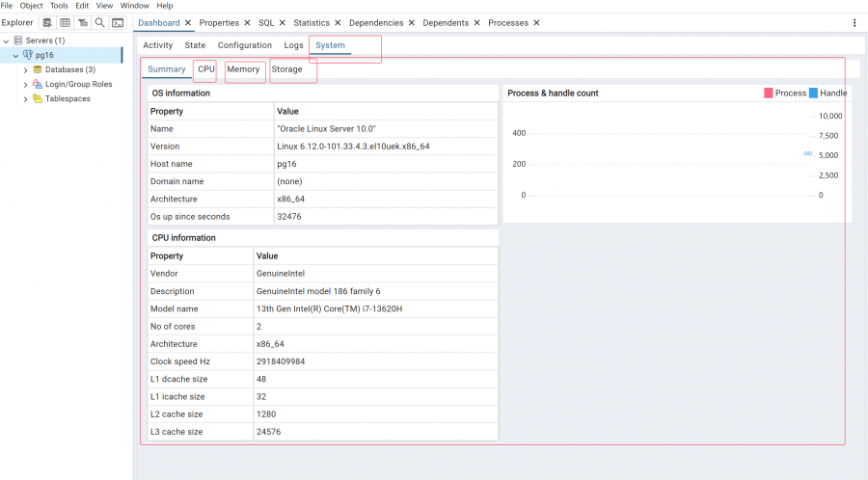
Task: Open the Window menu
Action: (134, 6)
